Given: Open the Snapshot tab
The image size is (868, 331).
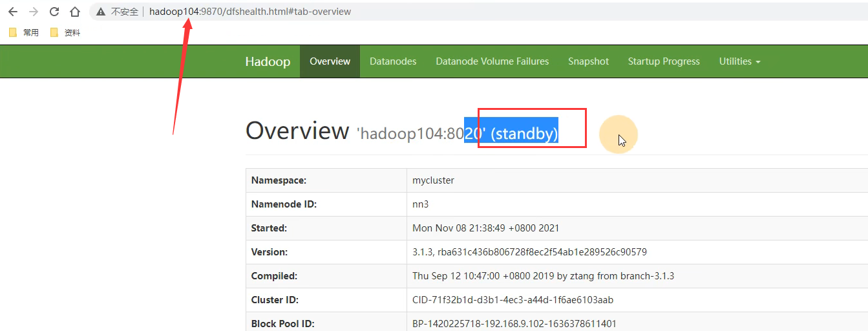Looking at the screenshot, I should point(588,61).
